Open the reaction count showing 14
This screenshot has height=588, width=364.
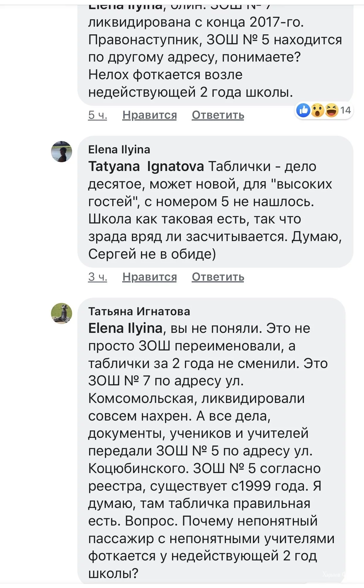pyautogui.click(x=346, y=110)
